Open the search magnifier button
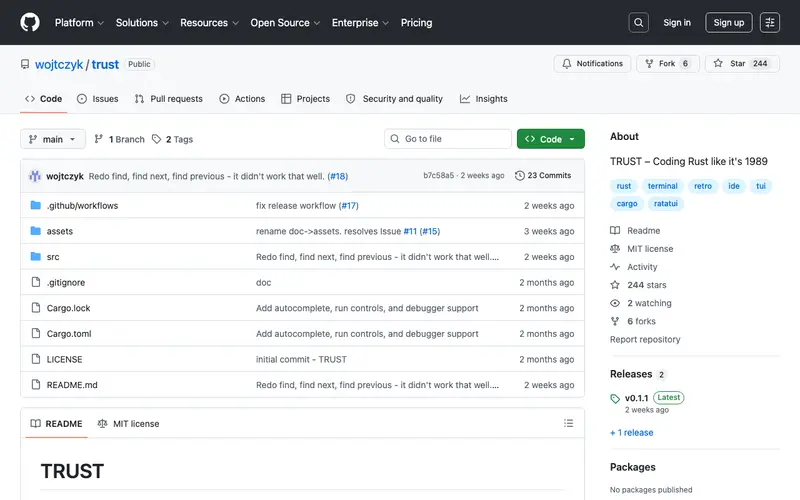 coord(638,22)
